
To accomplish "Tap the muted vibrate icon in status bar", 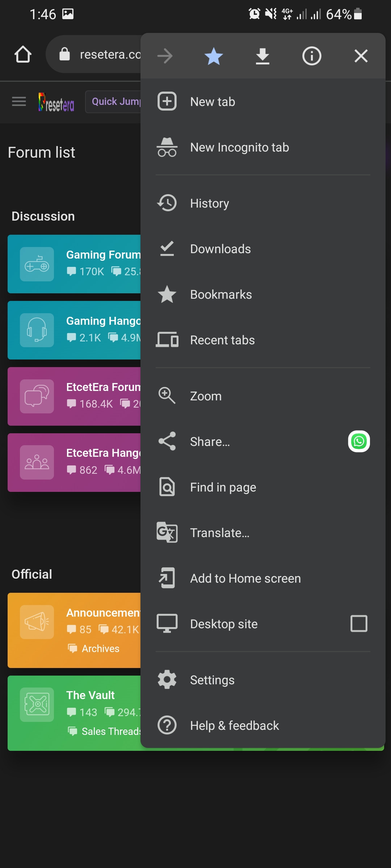I will pyautogui.click(x=271, y=14).
